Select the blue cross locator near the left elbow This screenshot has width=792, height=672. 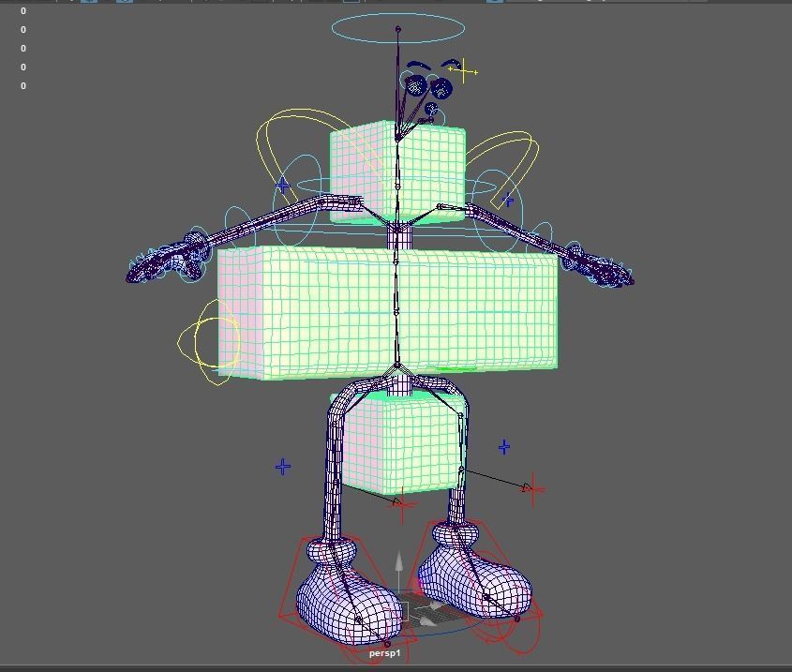pos(283,186)
